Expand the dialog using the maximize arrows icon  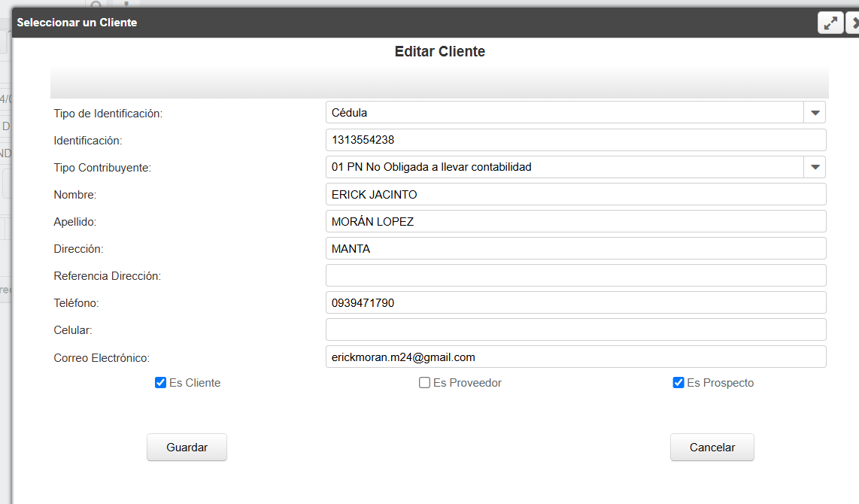830,23
